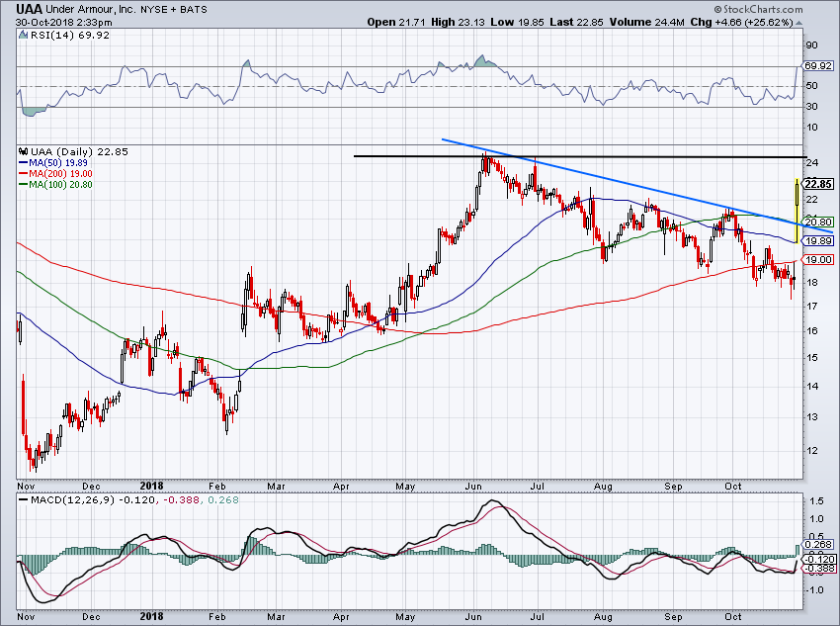Click the 24 price level on right axis
The height and width of the screenshot is (626, 840).
tap(811, 163)
